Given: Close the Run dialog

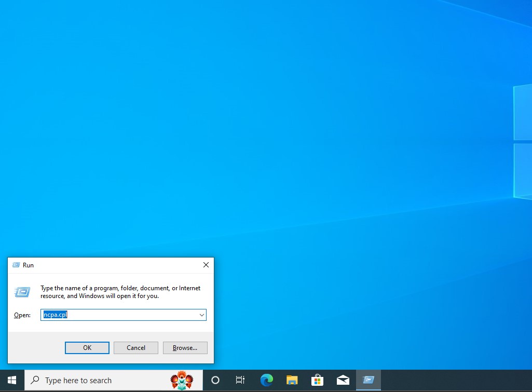Looking at the screenshot, I should 206,265.
